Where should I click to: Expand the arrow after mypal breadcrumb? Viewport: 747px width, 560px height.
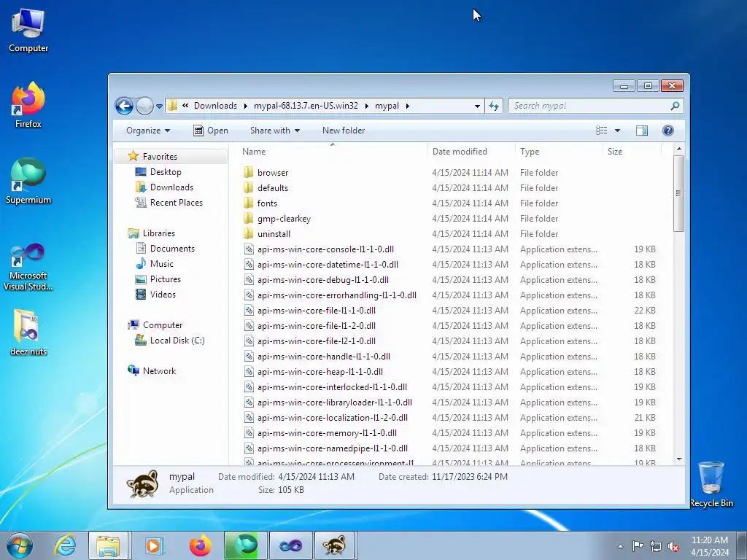pyautogui.click(x=407, y=106)
